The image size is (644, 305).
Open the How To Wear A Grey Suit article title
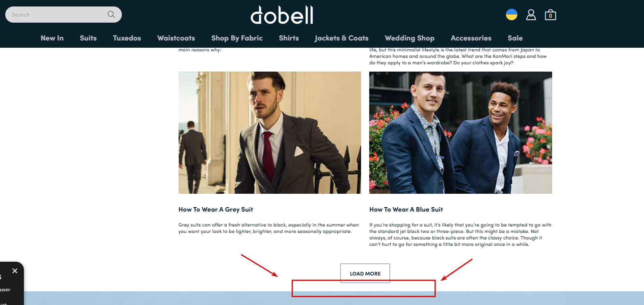pos(216,210)
